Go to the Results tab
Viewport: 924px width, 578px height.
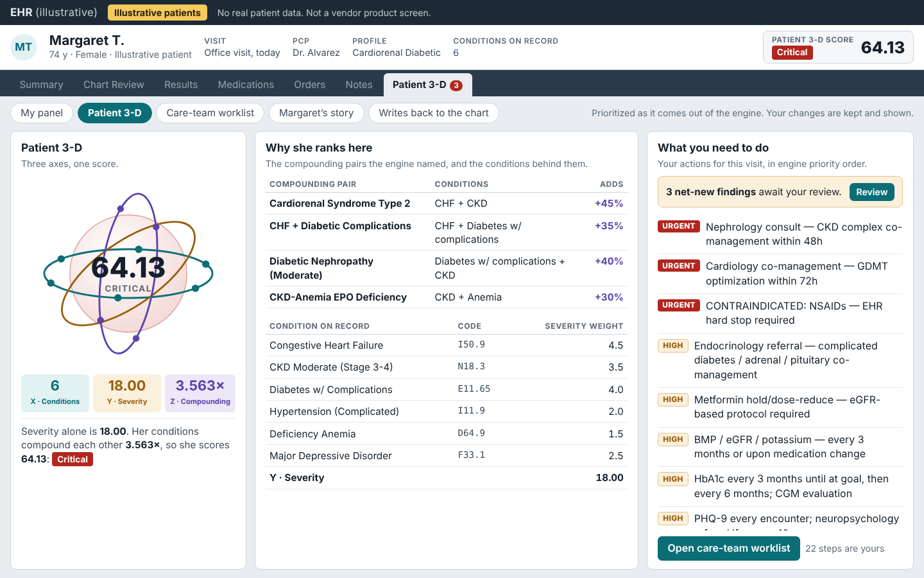coord(181,85)
